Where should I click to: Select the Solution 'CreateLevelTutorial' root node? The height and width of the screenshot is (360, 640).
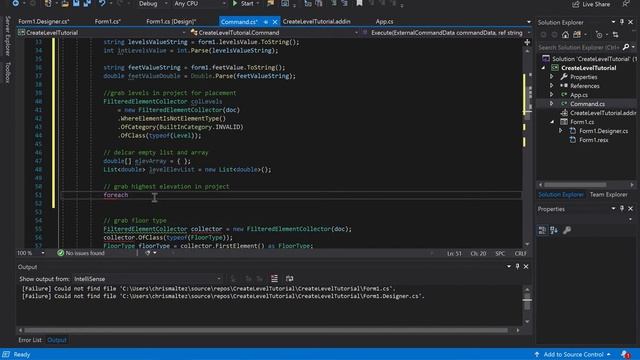[590, 59]
